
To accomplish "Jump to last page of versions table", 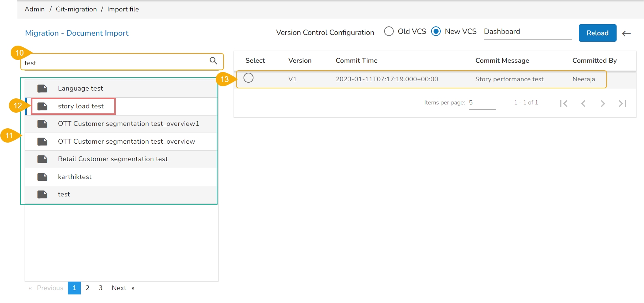I will click(x=622, y=103).
